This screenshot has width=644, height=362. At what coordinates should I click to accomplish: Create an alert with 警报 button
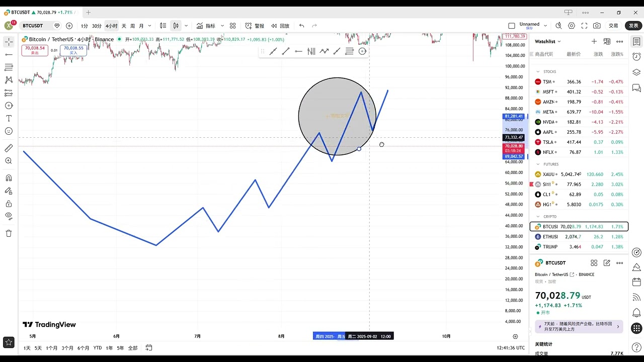pos(255,26)
